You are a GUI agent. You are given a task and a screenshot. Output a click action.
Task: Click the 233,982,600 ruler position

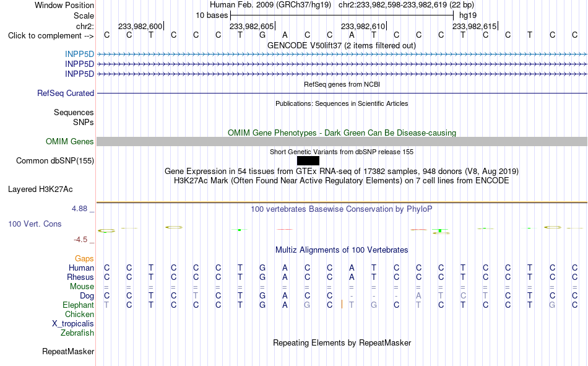pyautogui.click(x=141, y=26)
